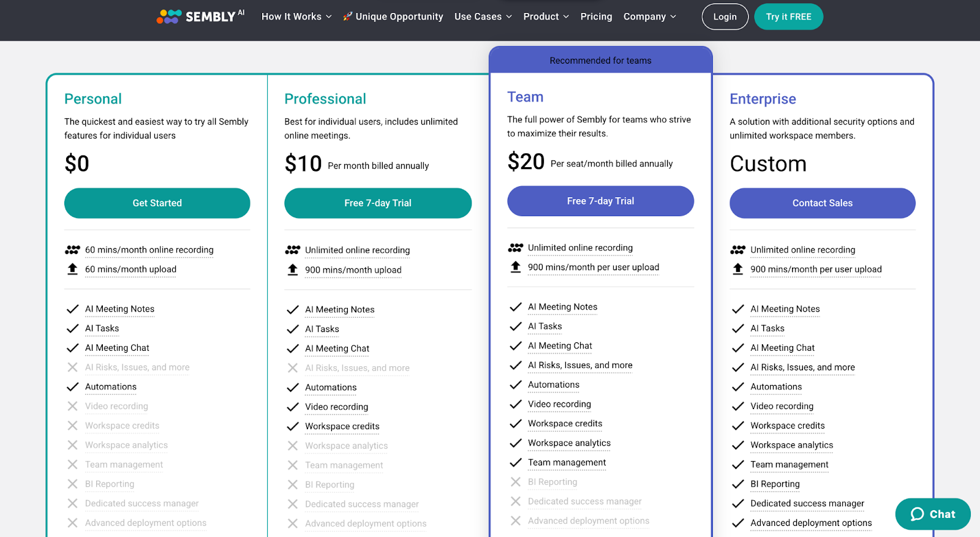Click the upload arrow icon in Team plan
This screenshot has height=537, width=980.
point(516,267)
